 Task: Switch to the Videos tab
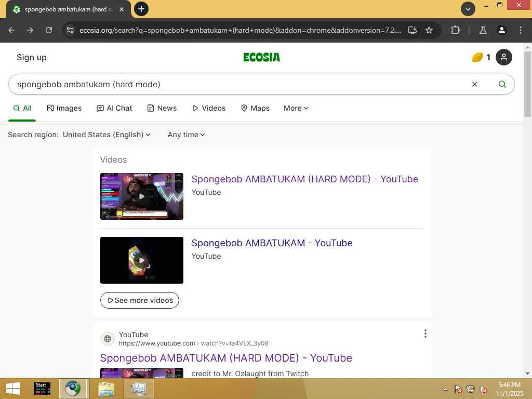(209, 108)
